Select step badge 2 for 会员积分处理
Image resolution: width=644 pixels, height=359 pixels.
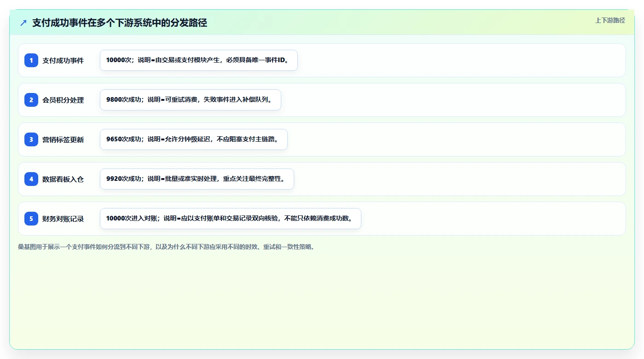(31, 100)
